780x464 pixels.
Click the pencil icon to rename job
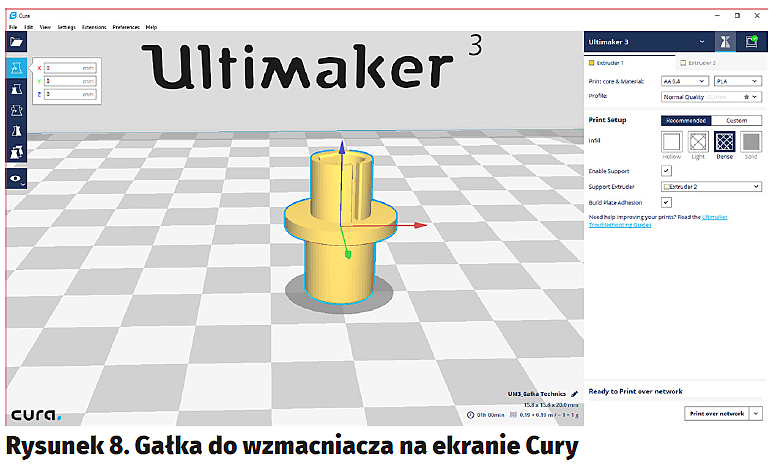point(574,394)
